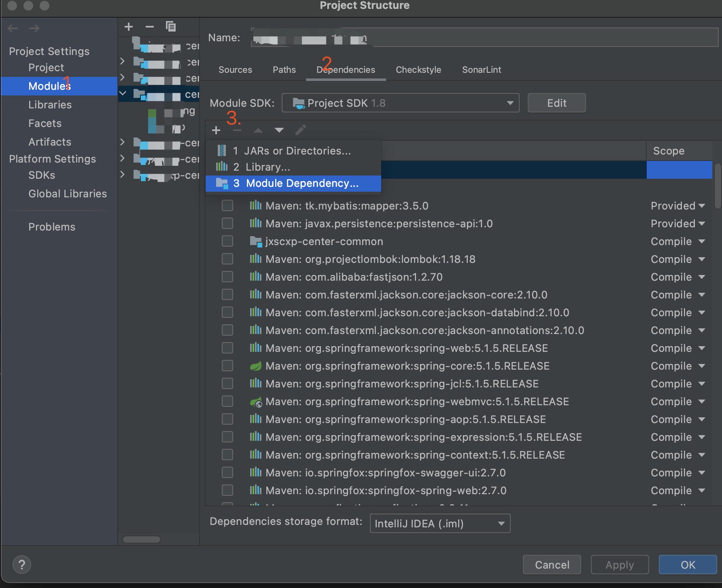Click spring-core green leaf icon
Screen dimensions: 722x588
256,366
